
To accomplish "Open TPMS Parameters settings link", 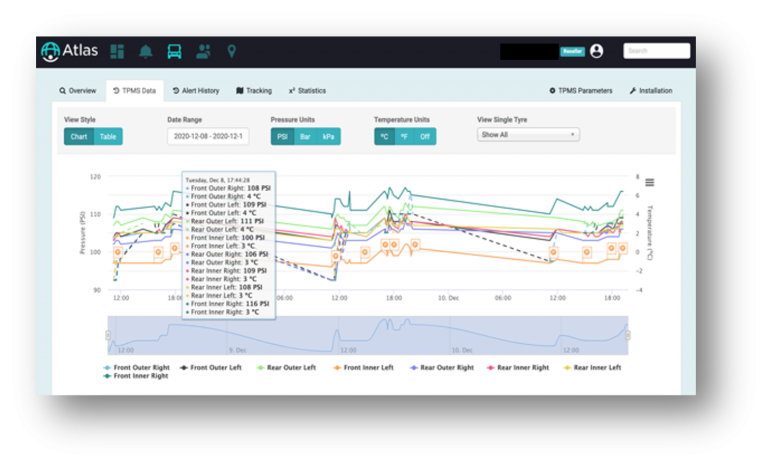I will tap(581, 91).
